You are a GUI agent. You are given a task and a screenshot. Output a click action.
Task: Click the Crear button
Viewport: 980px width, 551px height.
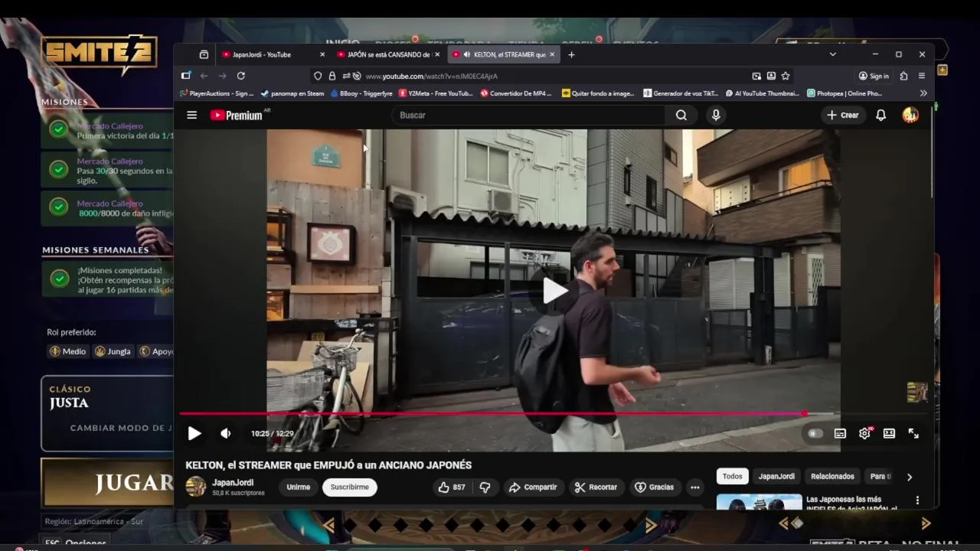point(843,115)
